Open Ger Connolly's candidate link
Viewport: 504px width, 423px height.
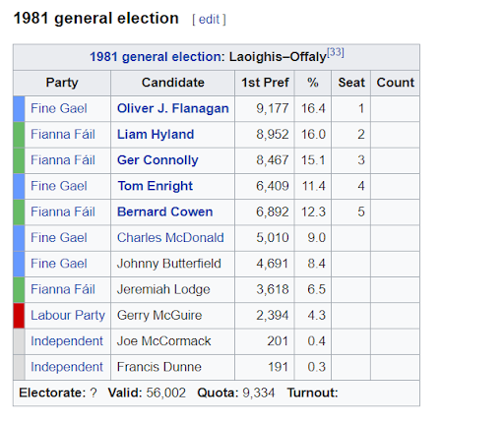click(x=157, y=160)
